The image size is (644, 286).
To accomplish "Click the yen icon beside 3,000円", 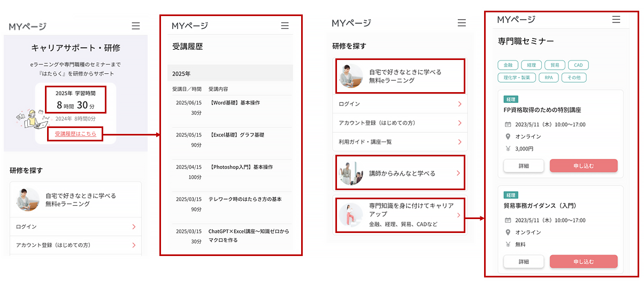I will pyautogui.click(x=508, y=149).
